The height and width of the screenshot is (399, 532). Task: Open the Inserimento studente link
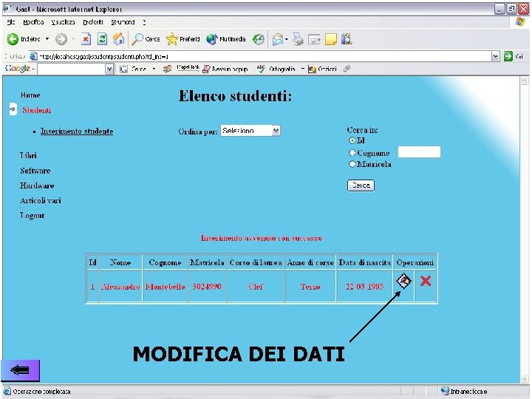tap(77, 132)
